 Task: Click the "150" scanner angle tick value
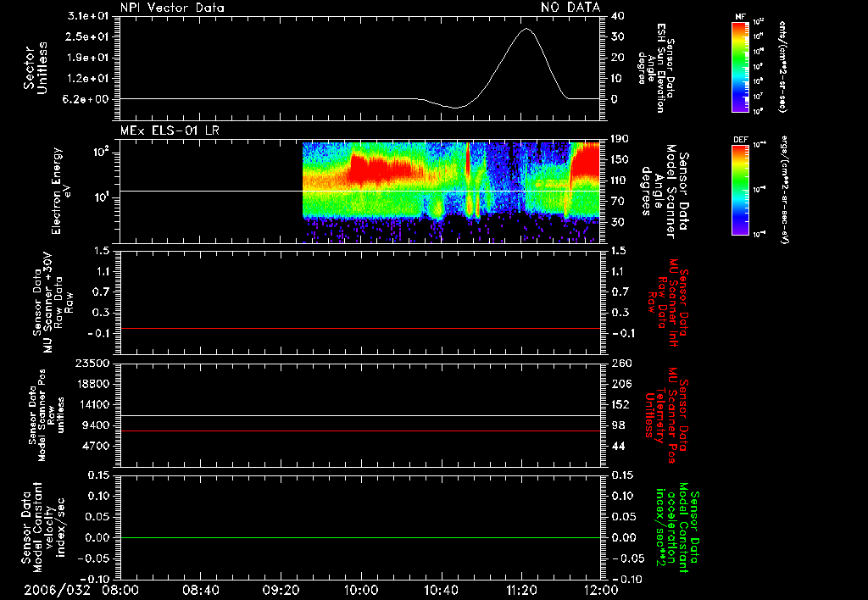pyautogui.click(x=620, y=159)
